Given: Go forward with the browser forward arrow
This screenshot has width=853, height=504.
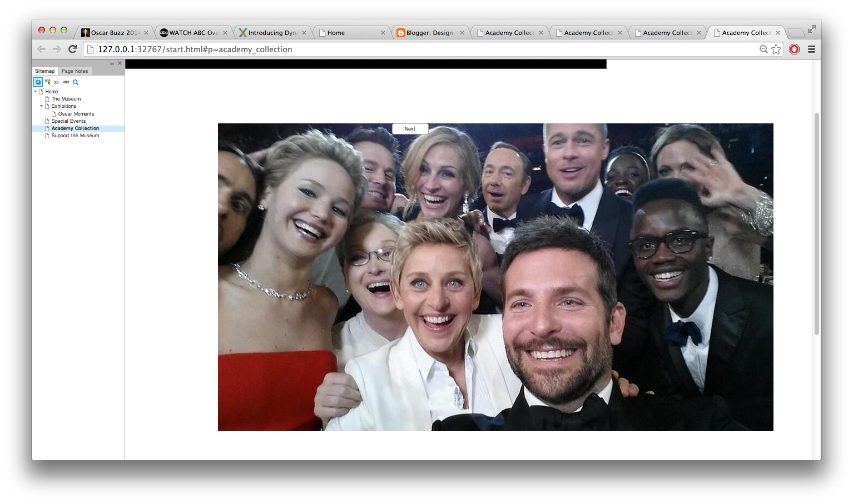Looking at the screenshot, I should 57,49.
